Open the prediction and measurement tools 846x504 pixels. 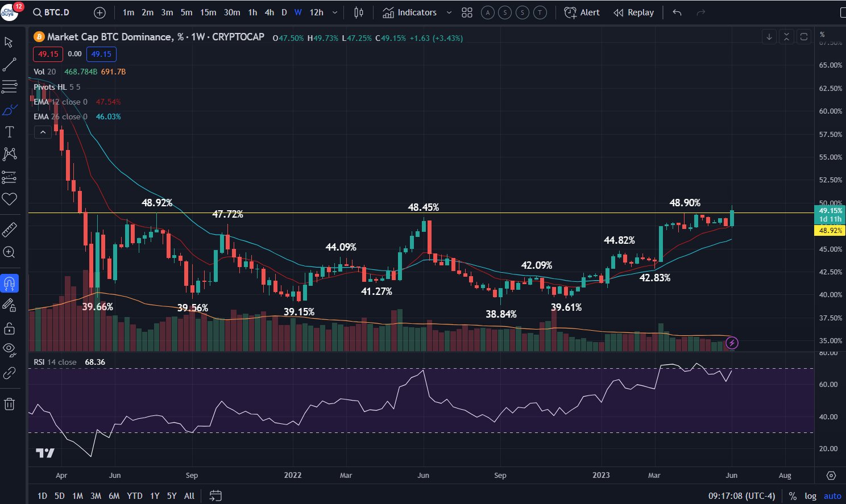[9, 177]
